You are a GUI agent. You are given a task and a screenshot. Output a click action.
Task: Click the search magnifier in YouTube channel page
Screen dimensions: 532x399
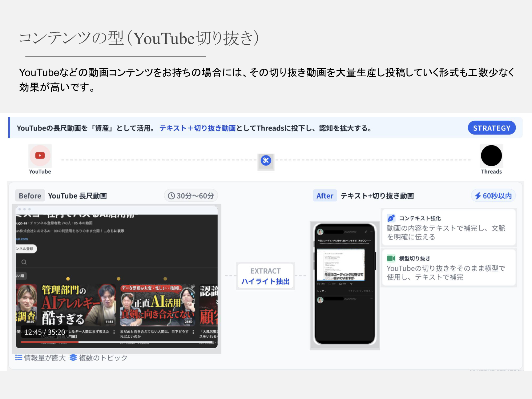[x=24, y=262]
